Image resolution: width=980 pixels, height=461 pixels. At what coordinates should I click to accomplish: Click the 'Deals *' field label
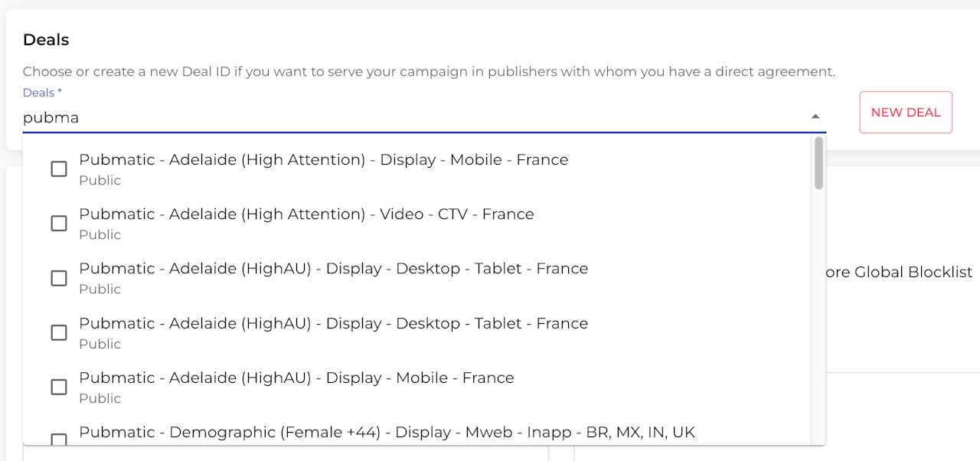click(x=42, y=93)
